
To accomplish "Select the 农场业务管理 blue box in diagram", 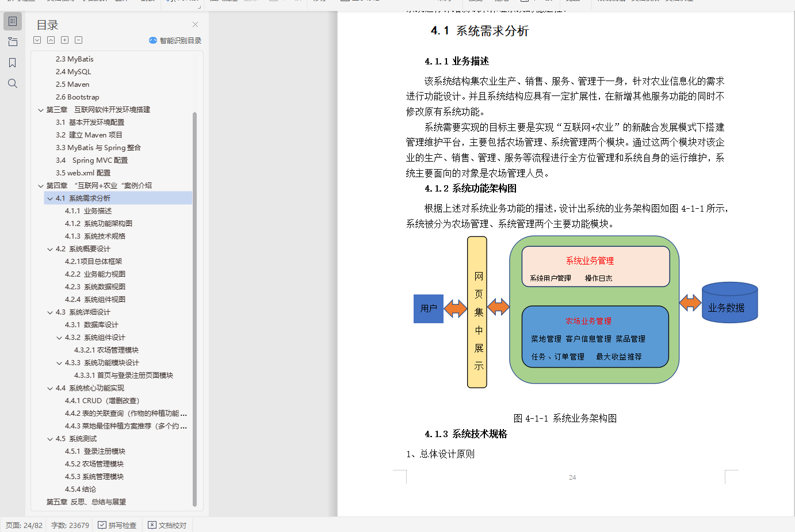I will (595, 336).
